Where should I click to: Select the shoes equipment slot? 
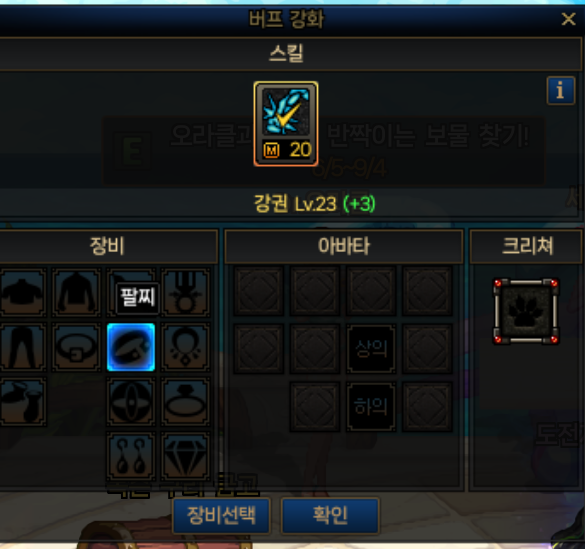23,402
